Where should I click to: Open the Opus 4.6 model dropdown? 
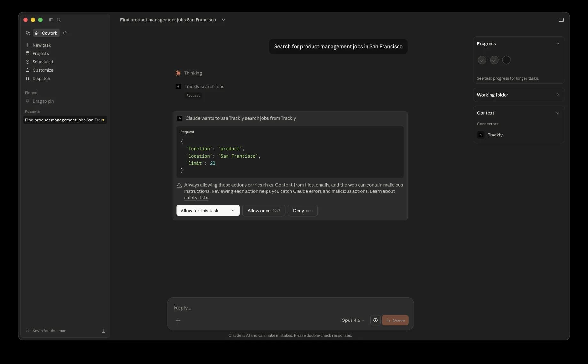(352, 320)
